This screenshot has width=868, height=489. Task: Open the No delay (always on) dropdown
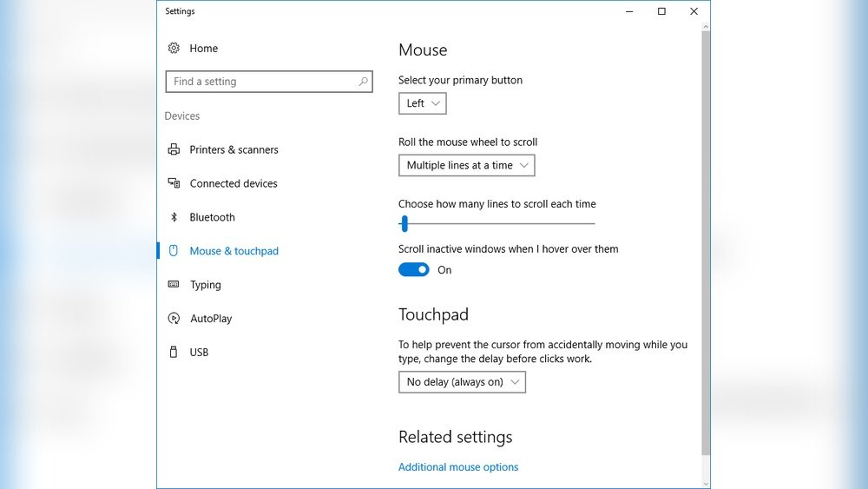tap(462, 382)
